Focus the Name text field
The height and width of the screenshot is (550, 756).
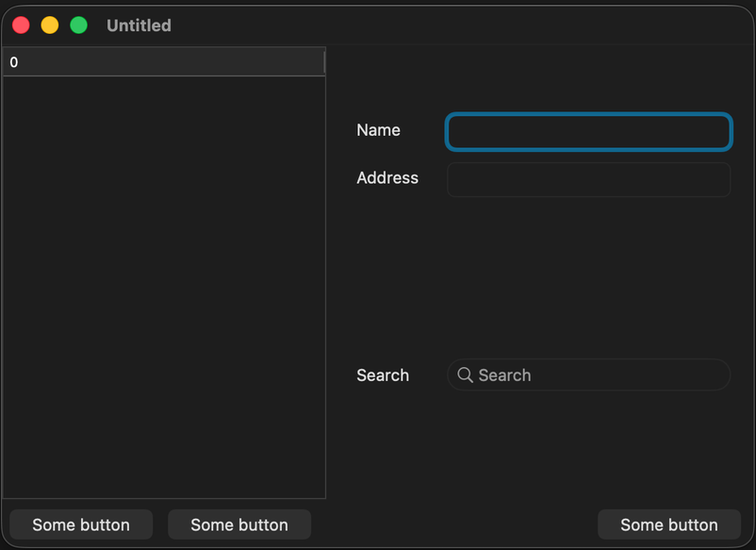coord(588,132)
